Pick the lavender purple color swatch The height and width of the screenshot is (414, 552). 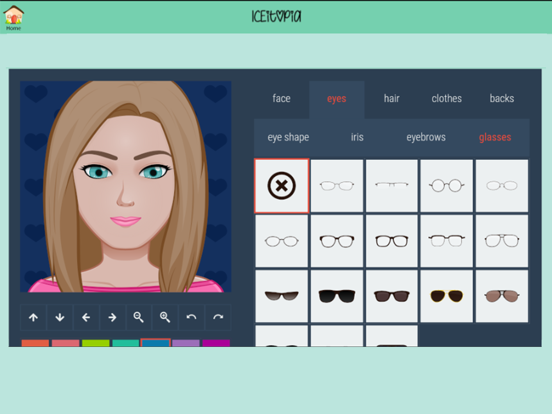(186, 343)
